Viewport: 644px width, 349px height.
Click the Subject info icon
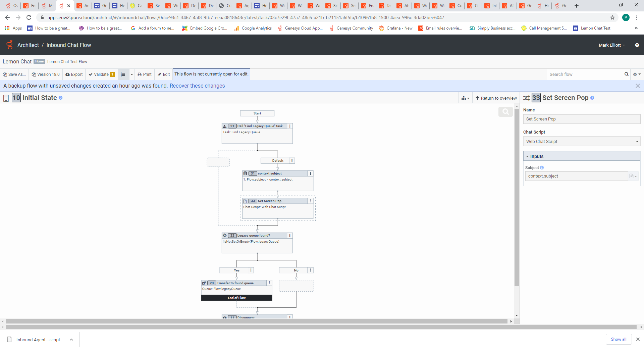tap(542, 167)
